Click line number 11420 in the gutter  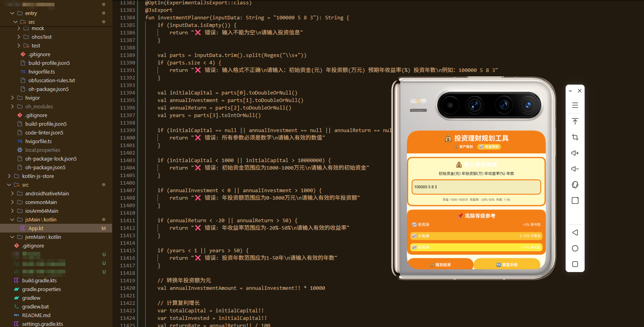(127, 288)
